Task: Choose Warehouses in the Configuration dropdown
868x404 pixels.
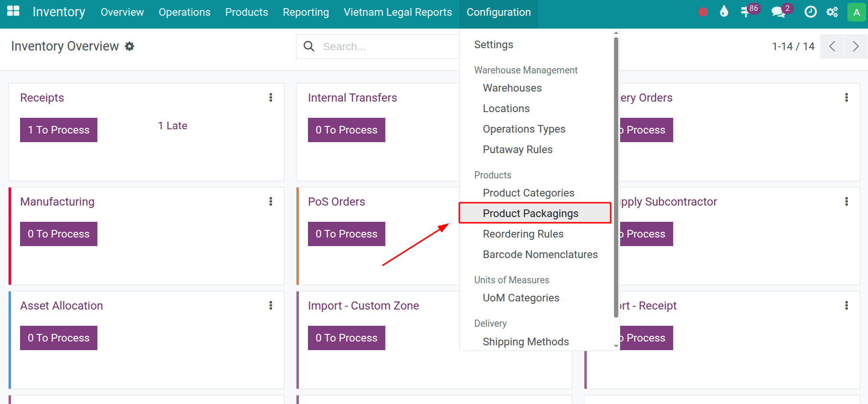Action: coord(512,88)
